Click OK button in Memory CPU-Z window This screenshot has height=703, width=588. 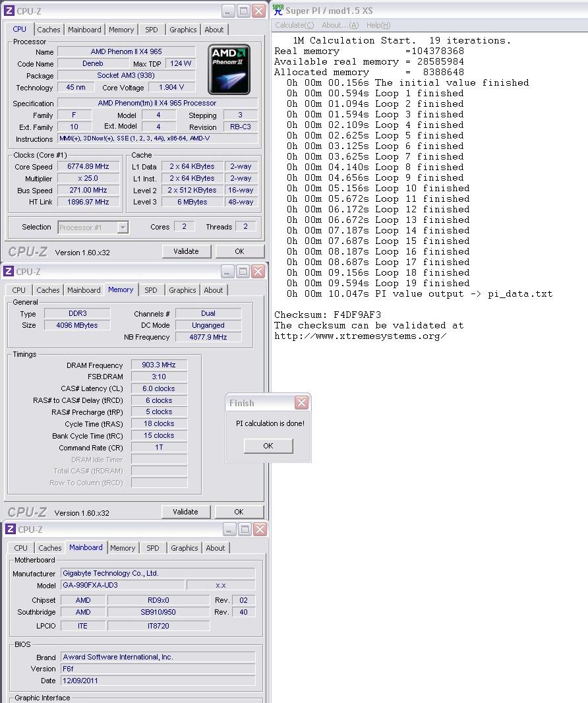pyautogui.click(x=239, y=512)
